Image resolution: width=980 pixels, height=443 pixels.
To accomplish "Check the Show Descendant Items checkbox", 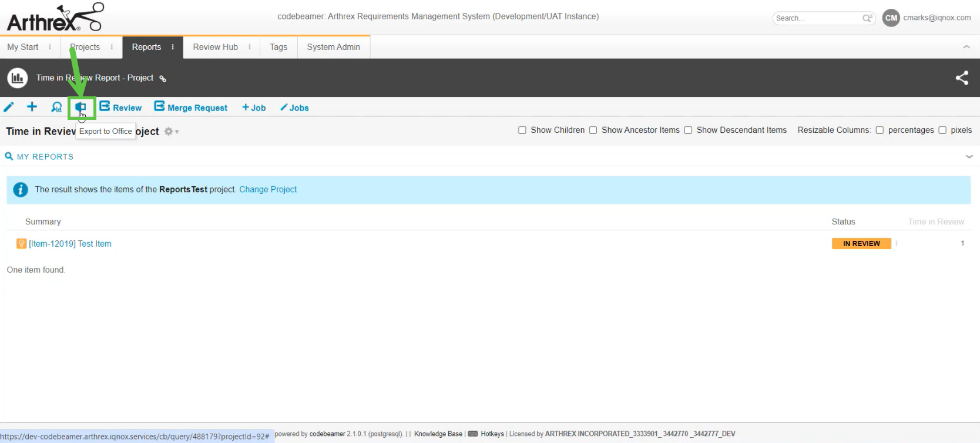I will point(688,130).
